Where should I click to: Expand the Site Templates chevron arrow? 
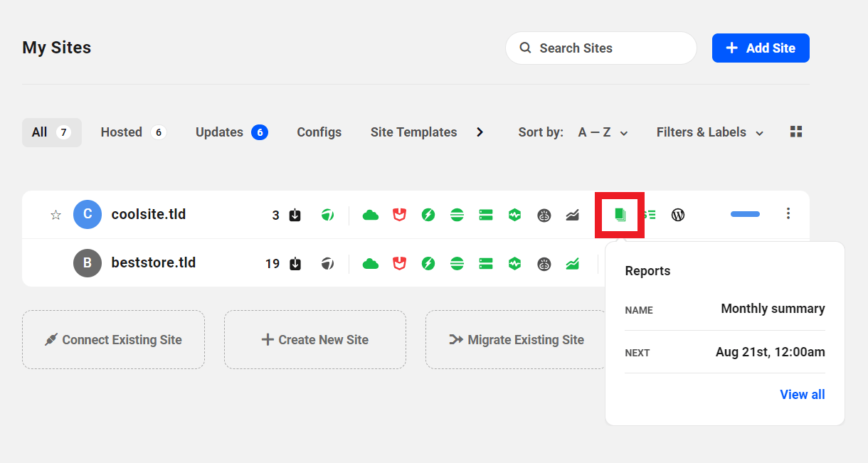[x=480, y=132]
